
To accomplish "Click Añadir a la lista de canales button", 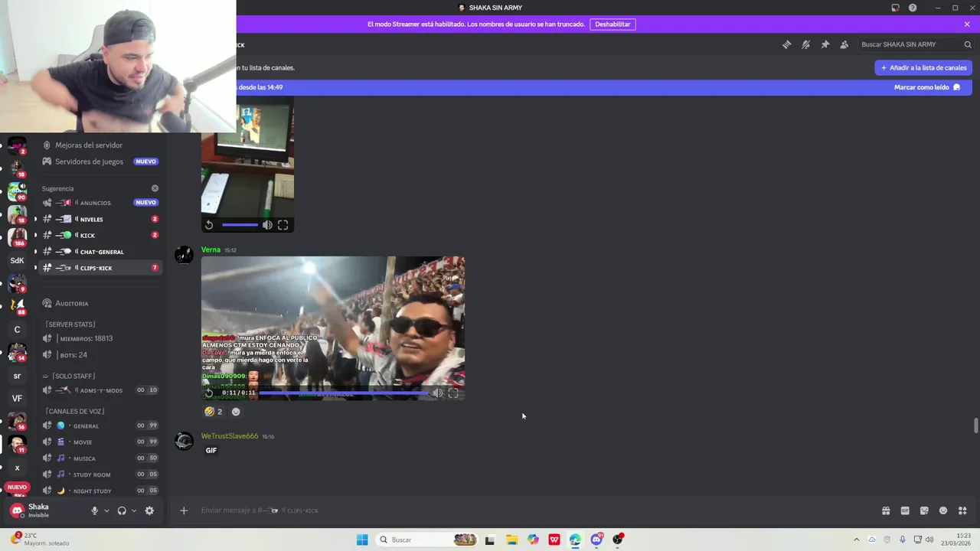I will [923, 67].
